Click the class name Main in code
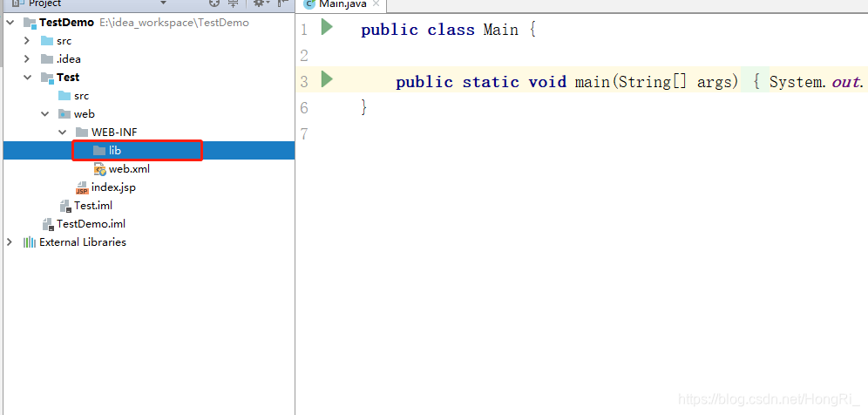Screen dimensions: 868x415 click(x=501, y=30)
